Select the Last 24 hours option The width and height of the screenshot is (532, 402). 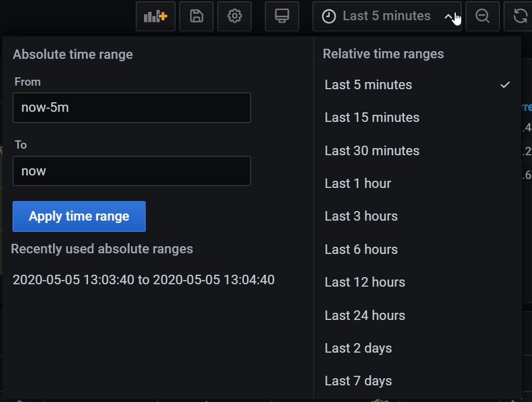[365, 315]
